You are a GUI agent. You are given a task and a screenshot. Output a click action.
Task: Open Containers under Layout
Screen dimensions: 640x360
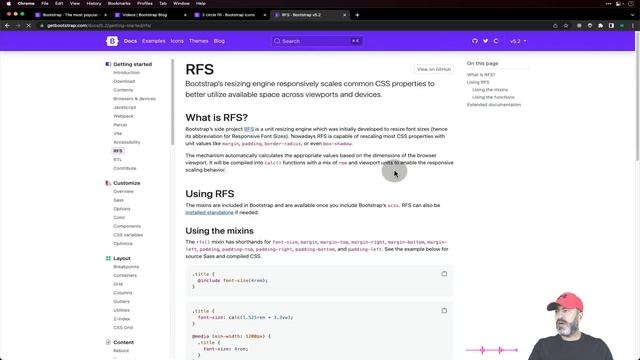tap(125, 276)
